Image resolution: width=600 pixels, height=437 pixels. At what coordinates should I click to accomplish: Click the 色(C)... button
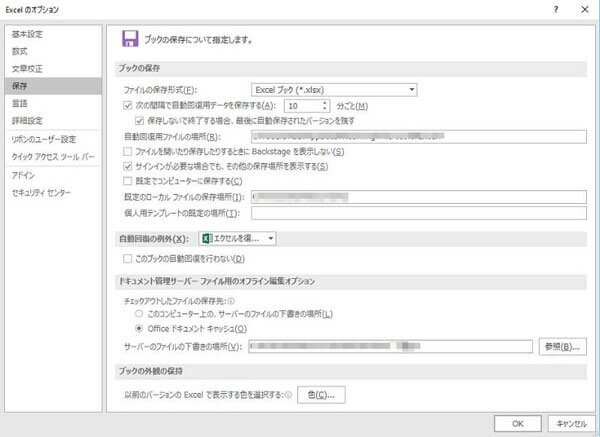tap(321, 395)
